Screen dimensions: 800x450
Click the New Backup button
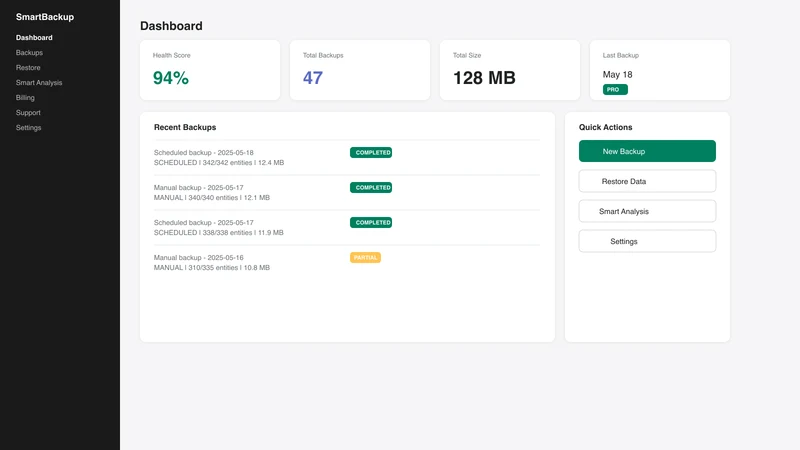click(x=647, y=151)
